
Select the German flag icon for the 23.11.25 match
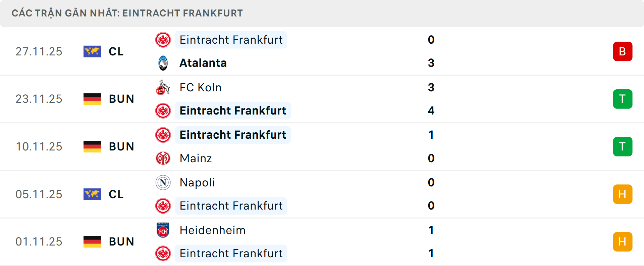pyautogui.click(x=92, y=99)
